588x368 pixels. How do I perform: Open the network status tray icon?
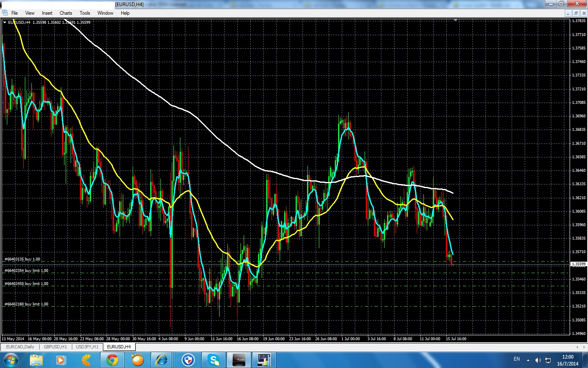pyautogui.click(x=548, y=360)
